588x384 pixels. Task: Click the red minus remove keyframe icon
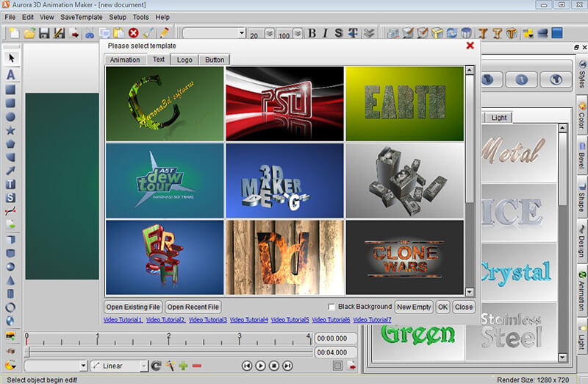click(x=197, y=366)
